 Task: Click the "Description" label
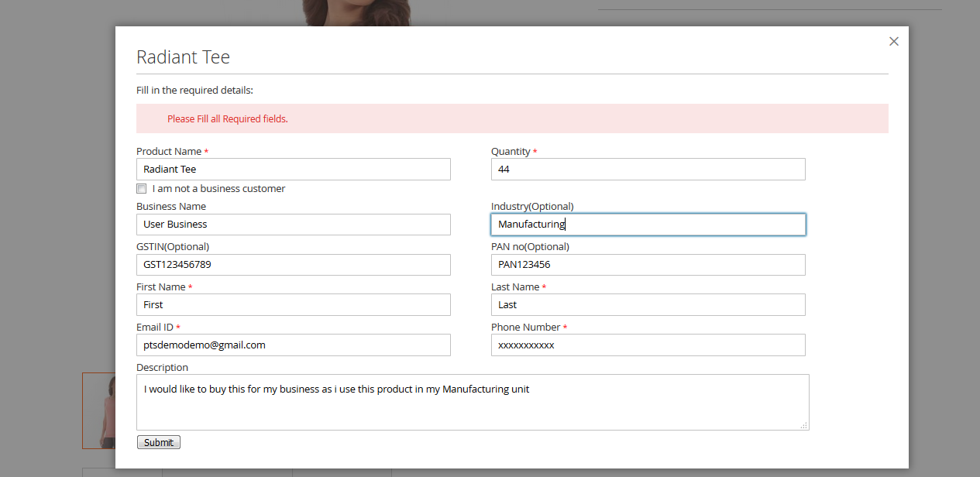coord(162,367)
